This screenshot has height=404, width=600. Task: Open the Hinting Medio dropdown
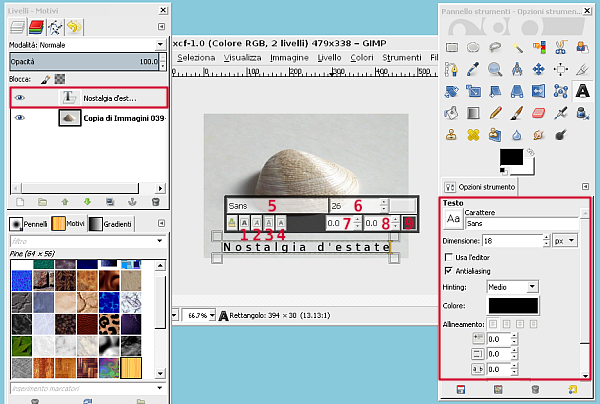click(x=512, y=286)
